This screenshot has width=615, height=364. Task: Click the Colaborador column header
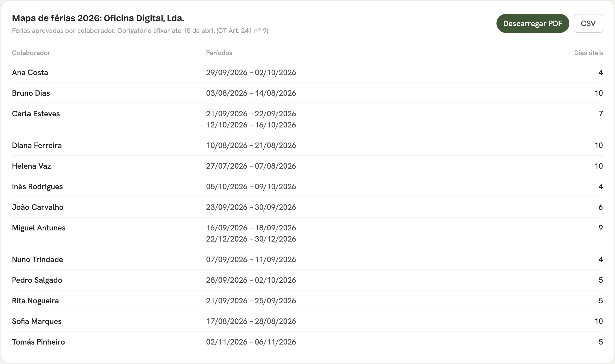31,53
